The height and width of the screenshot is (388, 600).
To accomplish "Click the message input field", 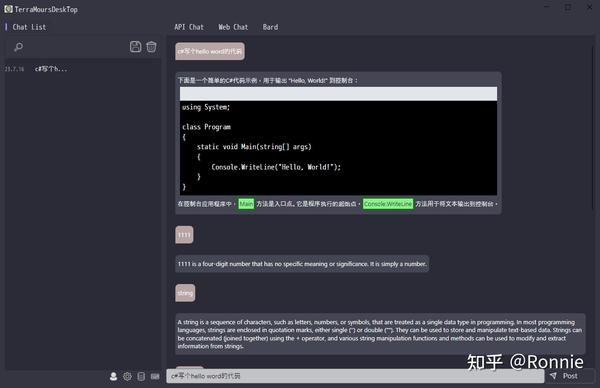I will click(x=355, y=376).
